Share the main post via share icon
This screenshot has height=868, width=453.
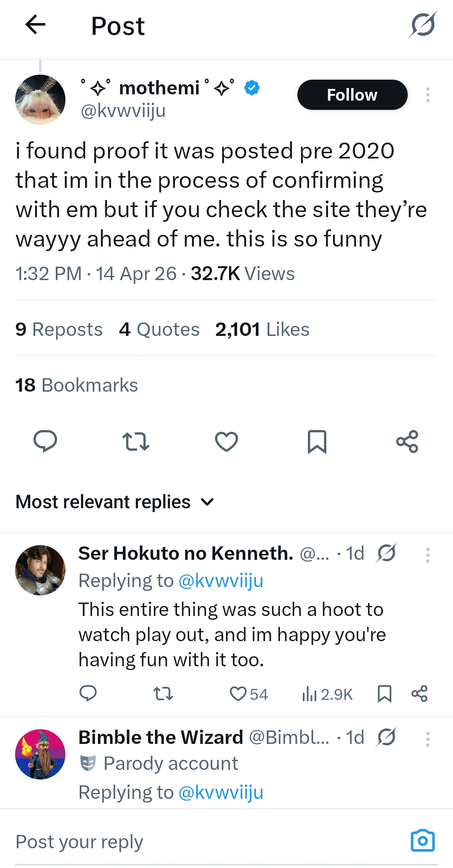point(407,442)
